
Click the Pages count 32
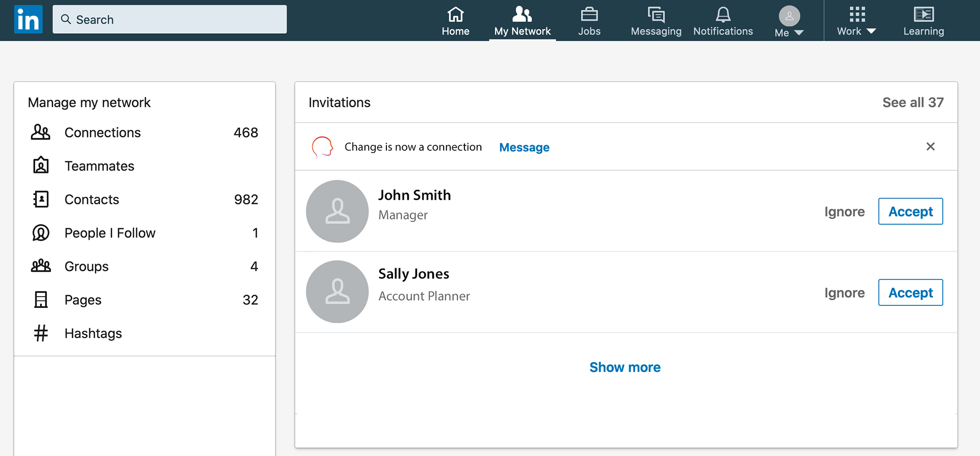(250, 300)
